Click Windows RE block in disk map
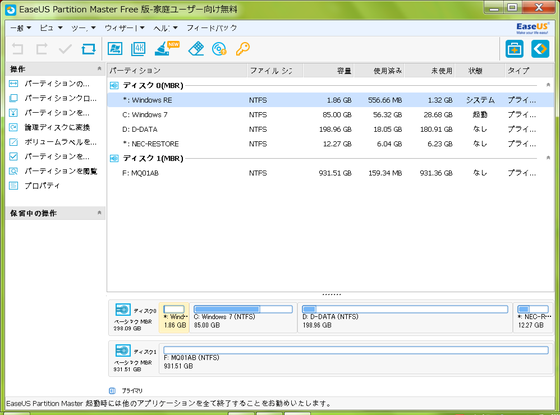This screenshot has width=560, height=415. [174, 317]
